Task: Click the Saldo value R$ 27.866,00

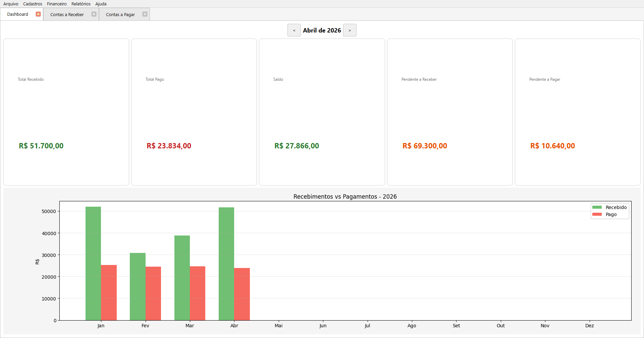Action: click(296, 146)
